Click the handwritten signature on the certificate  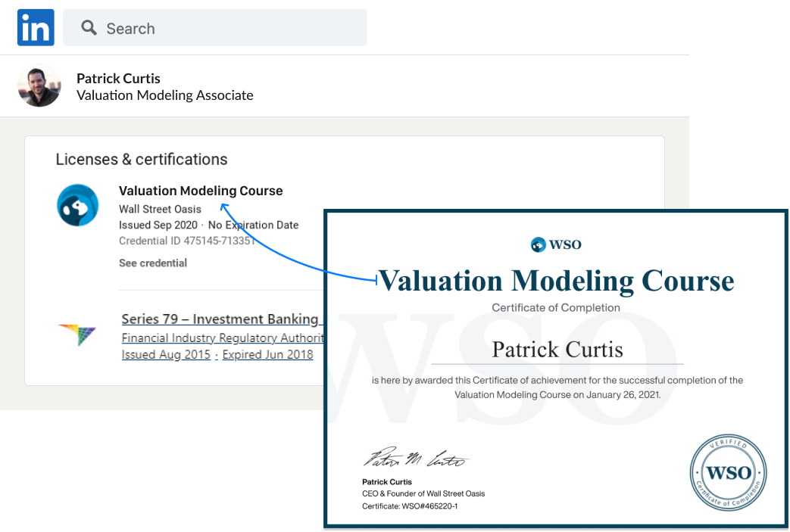point(415,459)
